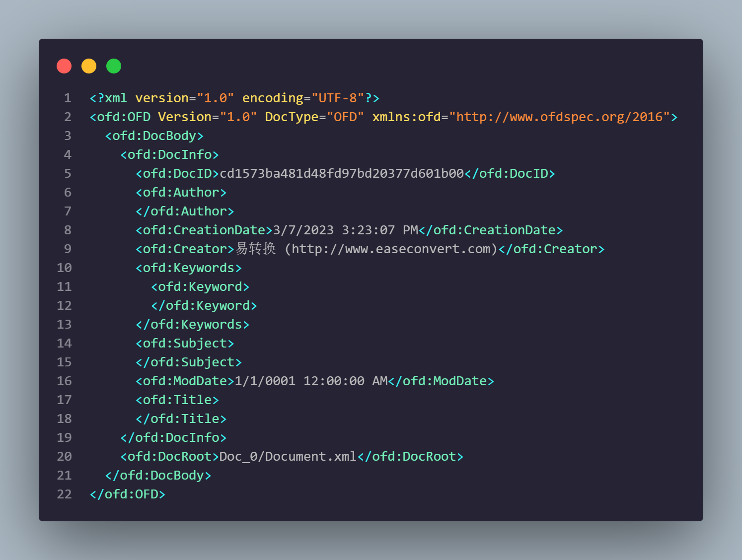Click the opening ofd:Keywords tag
742x560 pixels.
coord(189,268)
